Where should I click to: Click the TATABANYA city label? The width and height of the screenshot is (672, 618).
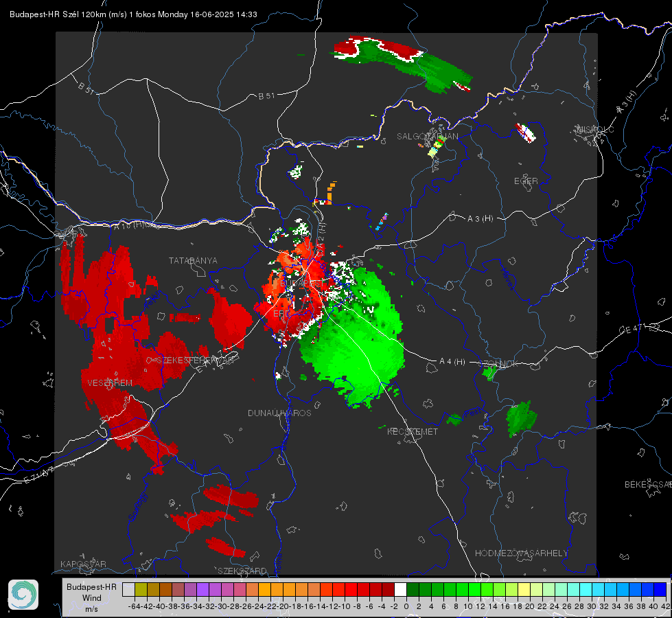tap(193, 261)
